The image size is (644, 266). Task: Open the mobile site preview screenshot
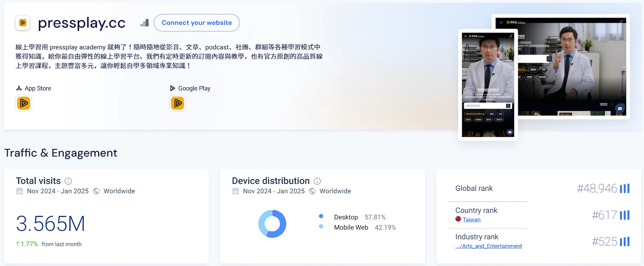(488, 85)
